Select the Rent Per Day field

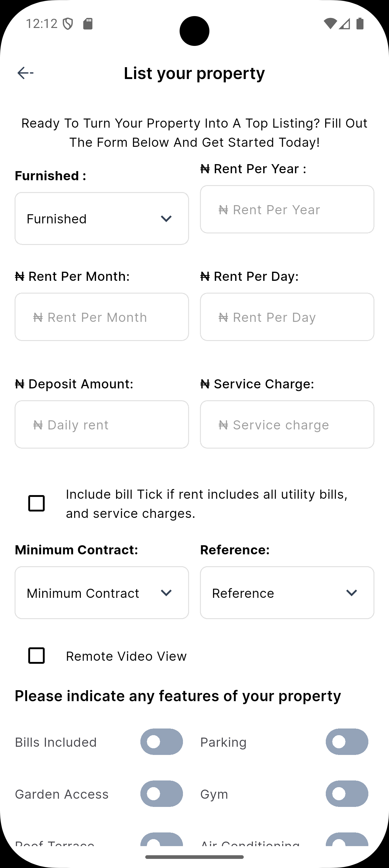(287, 317)
